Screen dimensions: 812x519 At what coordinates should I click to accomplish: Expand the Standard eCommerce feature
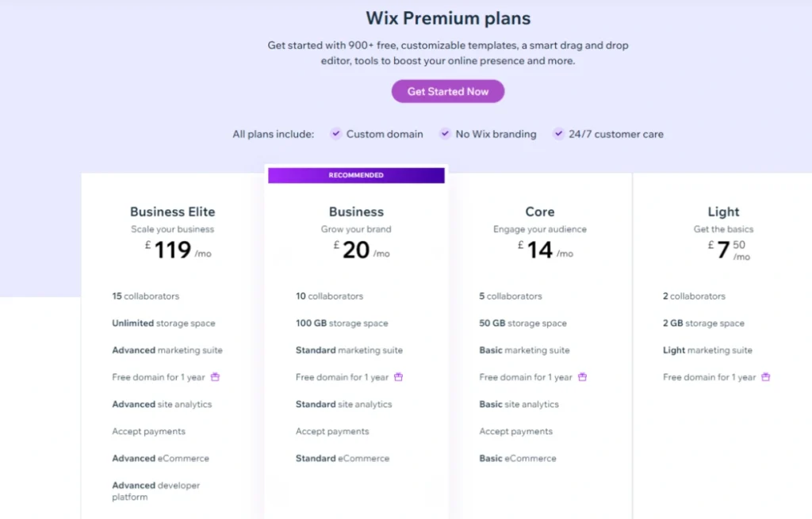[x=343, y=458]
